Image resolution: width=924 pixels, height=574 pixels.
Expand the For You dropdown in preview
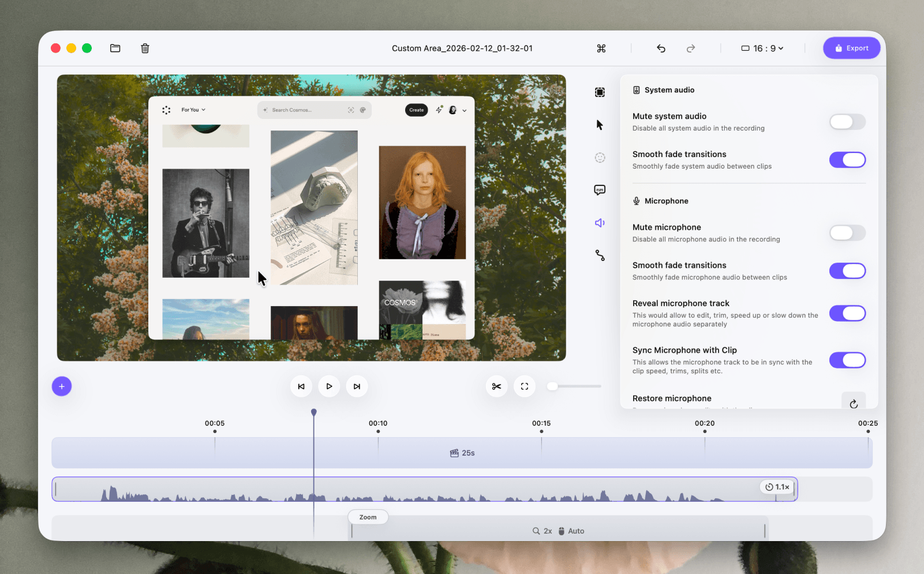193,110
